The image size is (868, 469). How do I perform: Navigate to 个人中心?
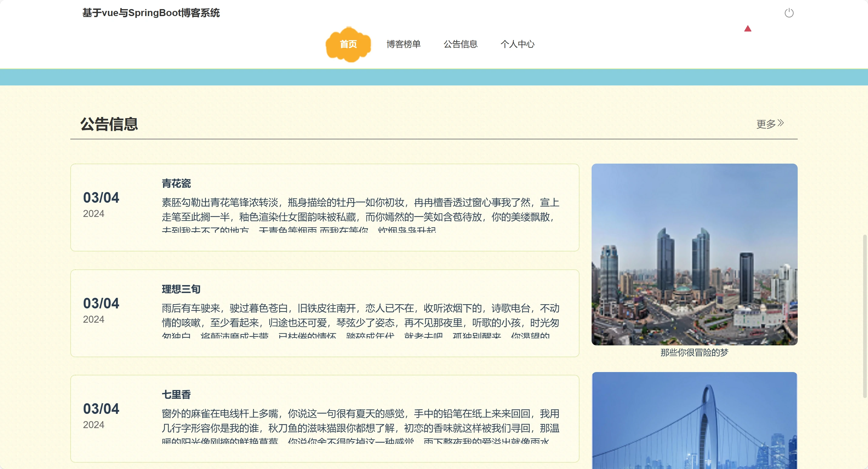click(x=517, y=44)
